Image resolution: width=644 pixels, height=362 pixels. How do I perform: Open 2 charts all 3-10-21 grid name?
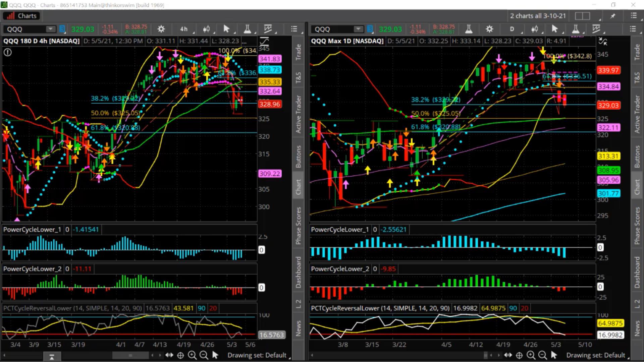click(538, 16)
